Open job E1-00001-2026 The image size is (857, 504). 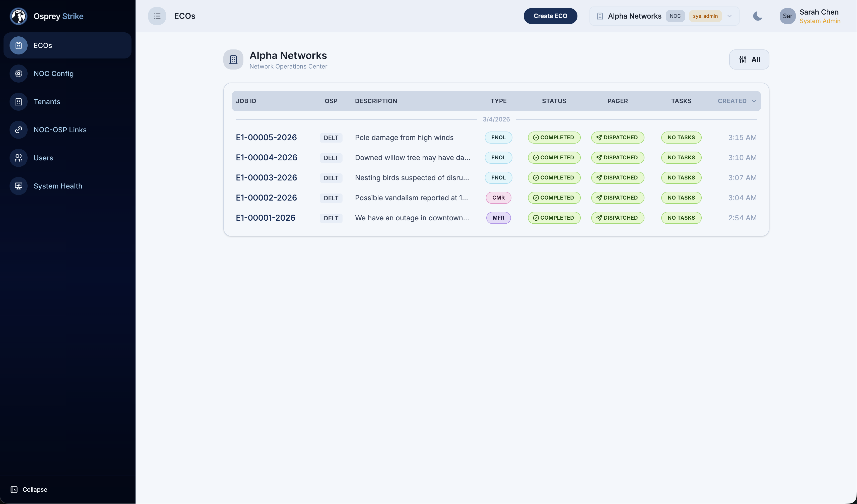click(x=266, y=218)
